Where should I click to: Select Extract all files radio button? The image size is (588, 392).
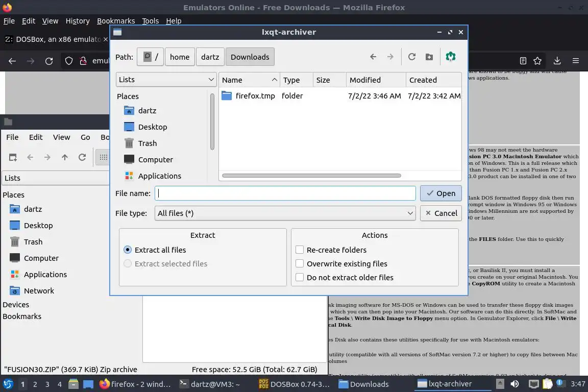[128, 250]
